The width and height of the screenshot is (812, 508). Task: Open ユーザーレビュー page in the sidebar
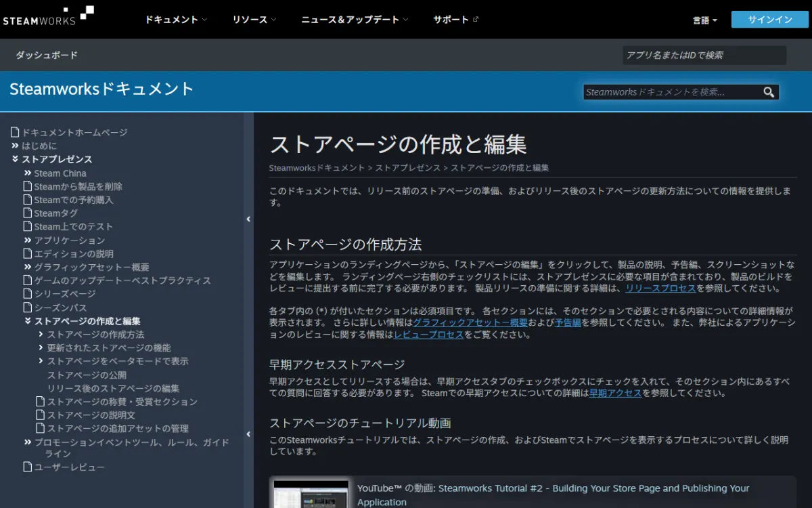click(x=70, y=467)
